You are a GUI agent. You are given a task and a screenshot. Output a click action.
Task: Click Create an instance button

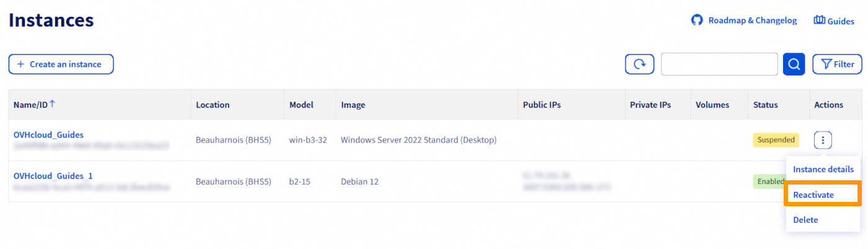click(x=61, y=64)
